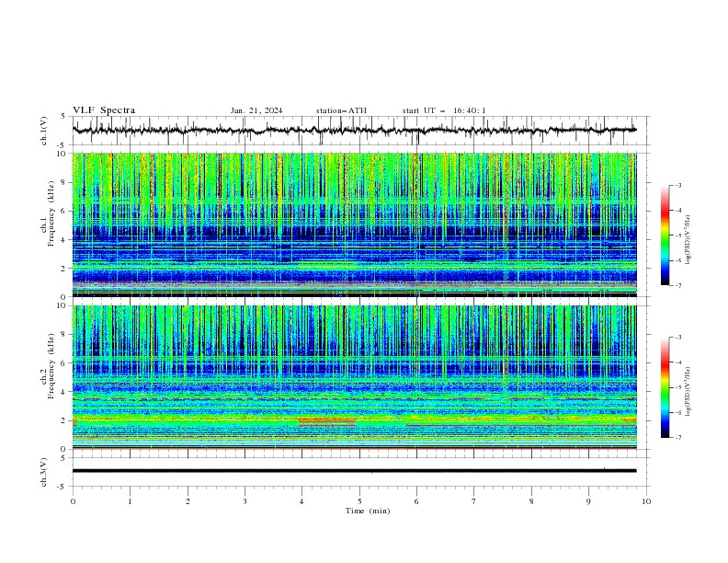
Task: Click ch.2 color bar "log(PSD)(V²/Hz)" label
Action: pos(688,391)
